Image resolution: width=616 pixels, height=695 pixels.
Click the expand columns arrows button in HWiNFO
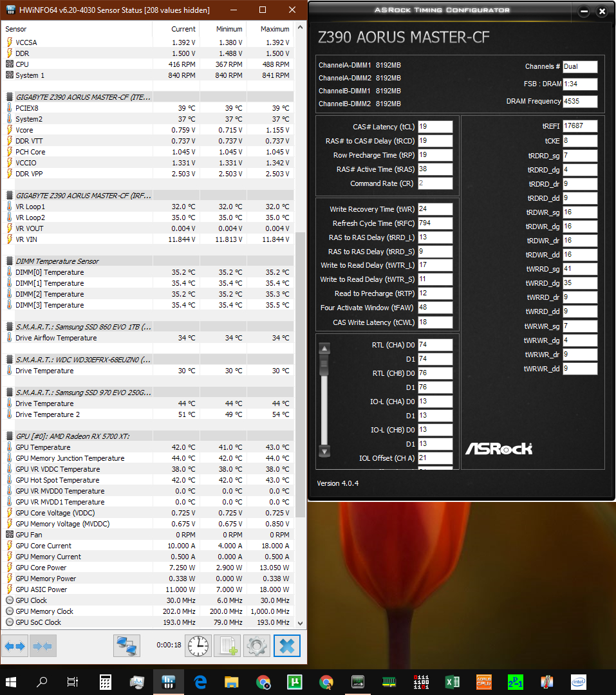click(x=15, y=646)
